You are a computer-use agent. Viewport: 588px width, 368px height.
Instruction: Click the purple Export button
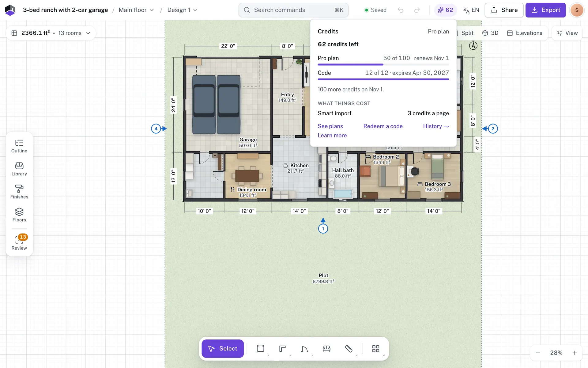(x=545, y=10)
